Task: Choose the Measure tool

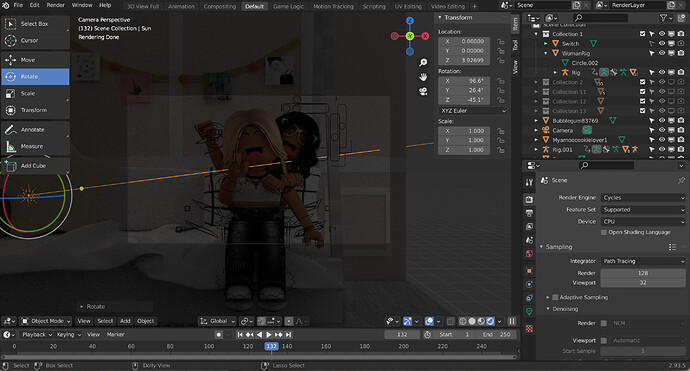Action: (35, 146)
